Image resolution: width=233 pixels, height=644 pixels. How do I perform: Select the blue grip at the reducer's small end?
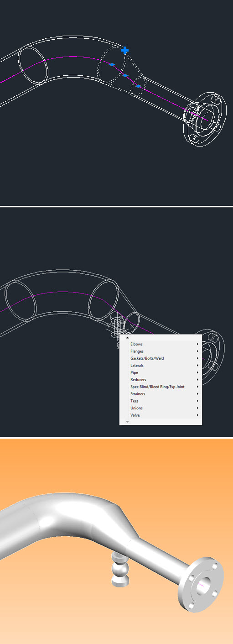[139, 86]
